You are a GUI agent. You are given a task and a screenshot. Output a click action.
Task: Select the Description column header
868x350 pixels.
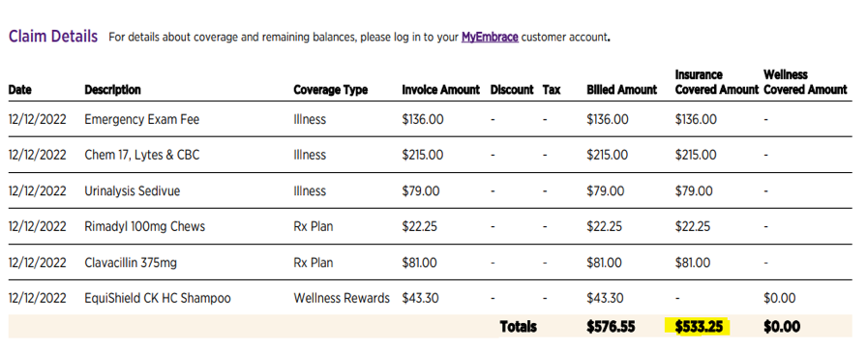coord(112,90)
